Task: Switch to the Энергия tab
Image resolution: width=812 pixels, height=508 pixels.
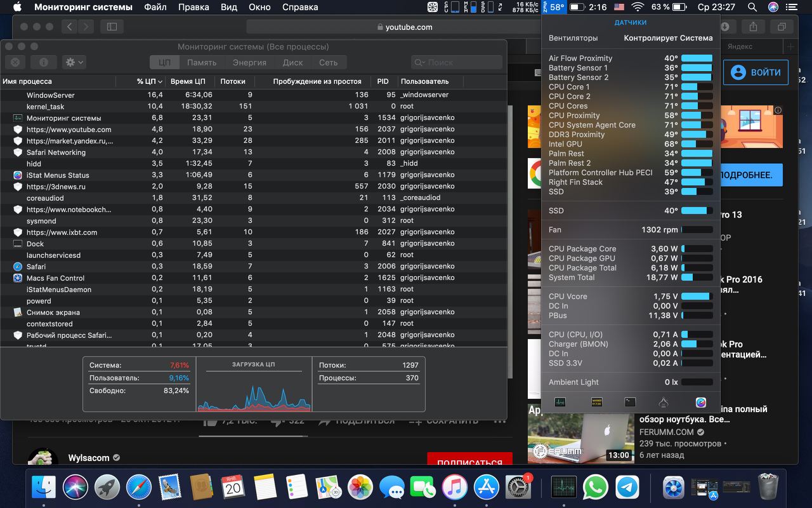Action: (x=249, y=62)
